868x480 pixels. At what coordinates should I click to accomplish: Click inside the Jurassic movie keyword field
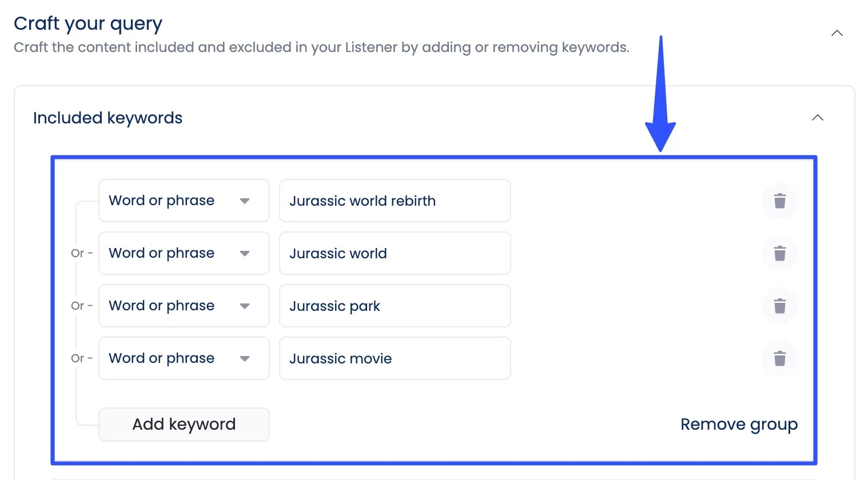pos(394,358)
